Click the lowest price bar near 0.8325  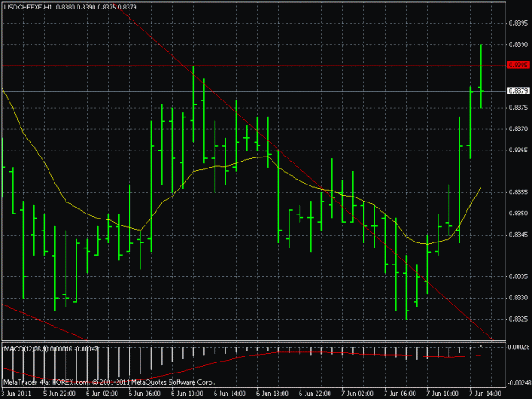pyautogui.click(x=407, y=288)
